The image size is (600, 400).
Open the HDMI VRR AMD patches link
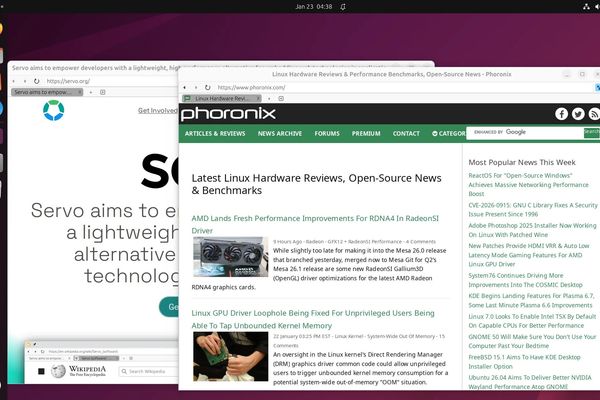point(529,255)
